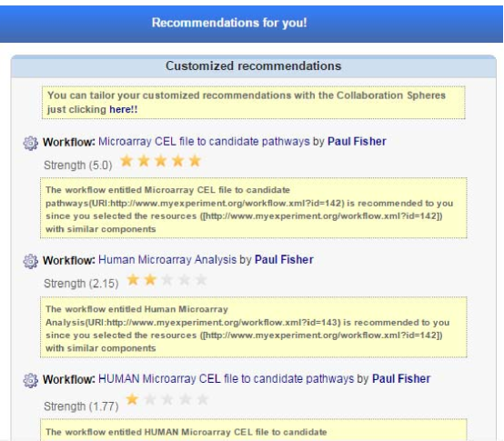Click the first star of Strength (5.0) rating
The height and width of the screenshot is (441, 504).
[x=126, y=161]
